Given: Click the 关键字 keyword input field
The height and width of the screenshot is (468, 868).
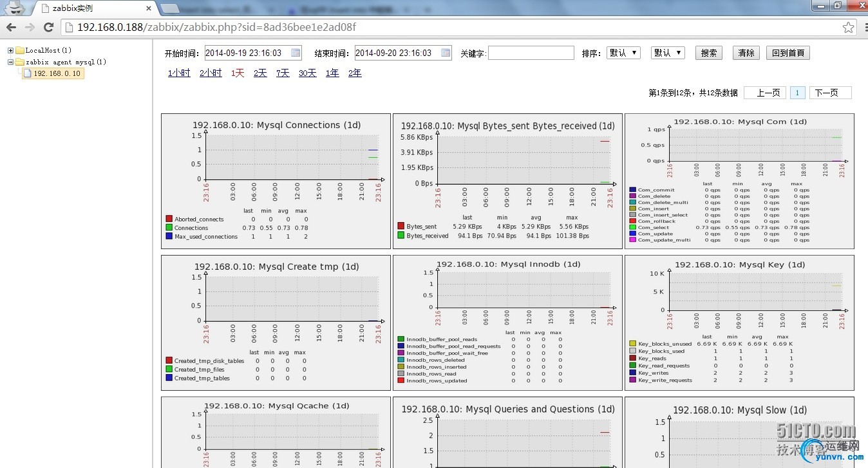Looking at the screenshot, I should click(x=531, y=53).
